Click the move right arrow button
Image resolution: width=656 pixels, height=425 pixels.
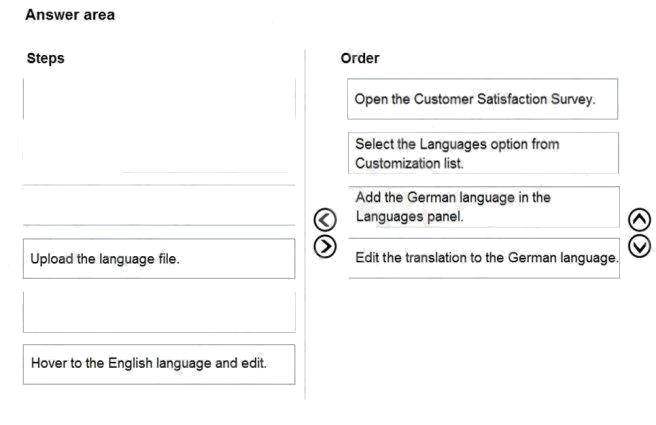click(322, 245)
